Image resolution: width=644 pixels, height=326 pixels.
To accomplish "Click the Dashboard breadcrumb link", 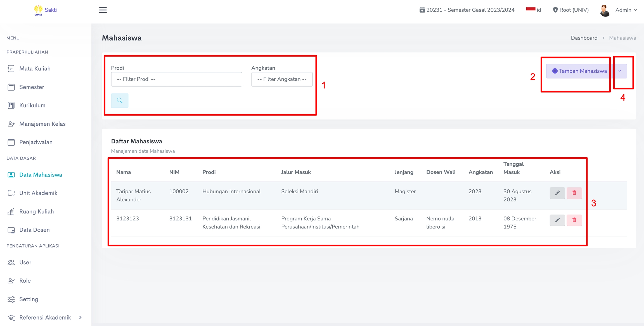I will pos(584,38).
